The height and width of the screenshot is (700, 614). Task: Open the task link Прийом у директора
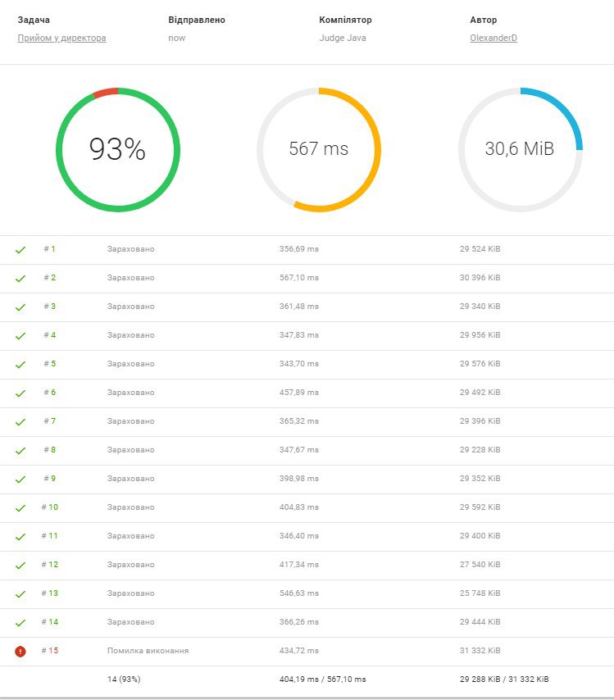pyautogui.click(x=61, y=39)
